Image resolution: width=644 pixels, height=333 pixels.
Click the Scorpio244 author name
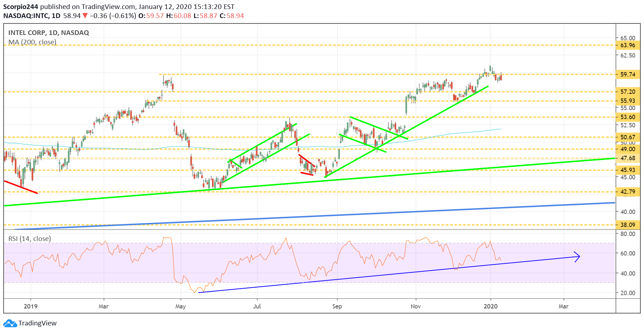pyautogui.click(x=21, y=7)
